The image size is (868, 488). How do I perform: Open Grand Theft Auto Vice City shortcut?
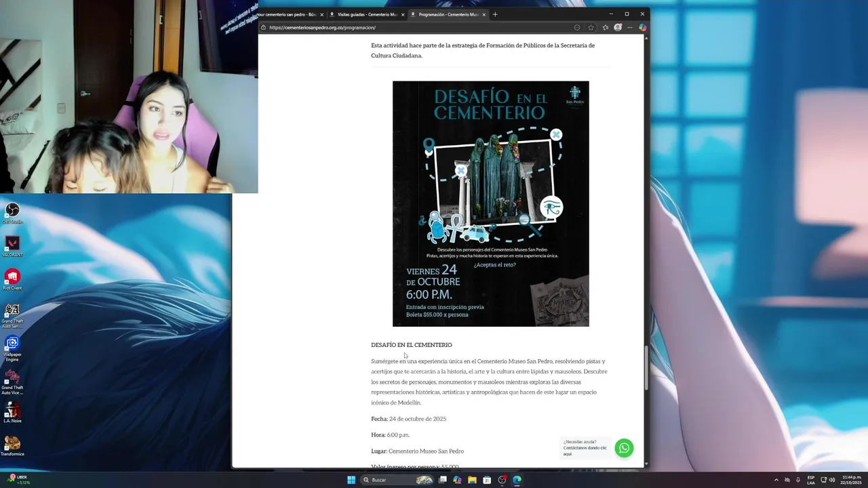pyautogui.click(x=12, y=381)
